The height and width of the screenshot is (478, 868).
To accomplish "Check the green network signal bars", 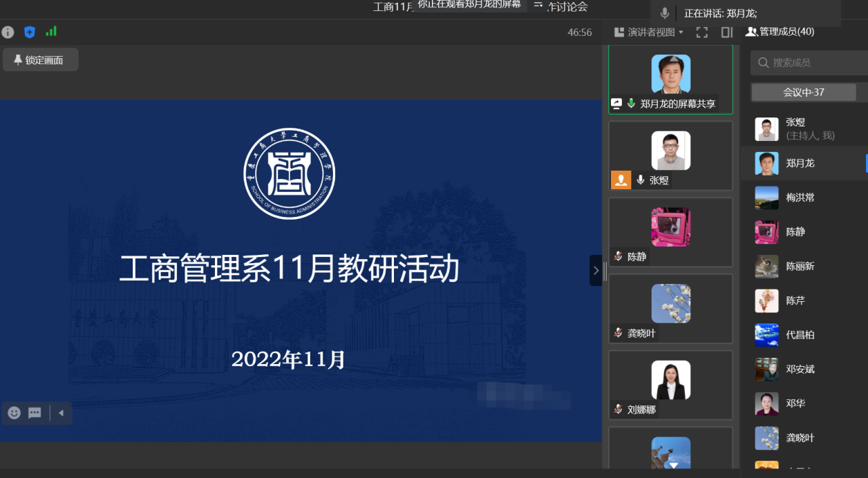I will pyautogui.click(x=51, y=32).
